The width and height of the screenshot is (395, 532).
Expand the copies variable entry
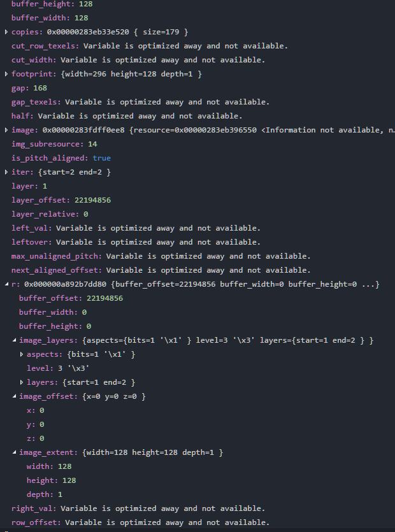click(x=5, y=31)
